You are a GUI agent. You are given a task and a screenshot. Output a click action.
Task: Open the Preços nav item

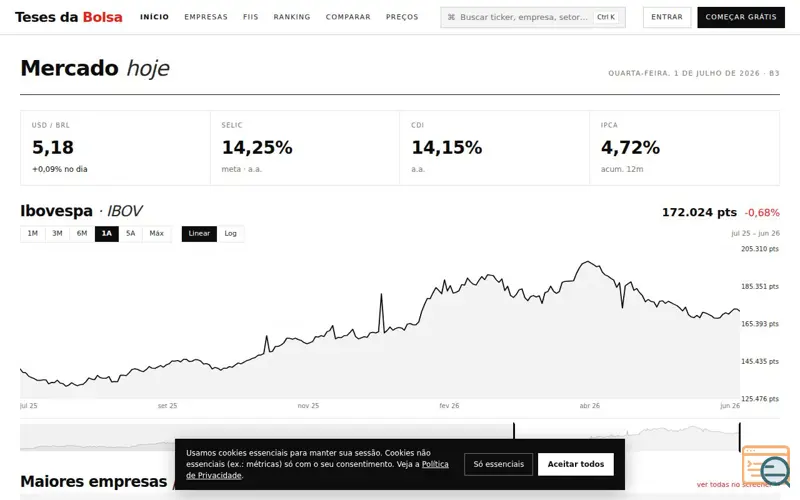point(402,17)
